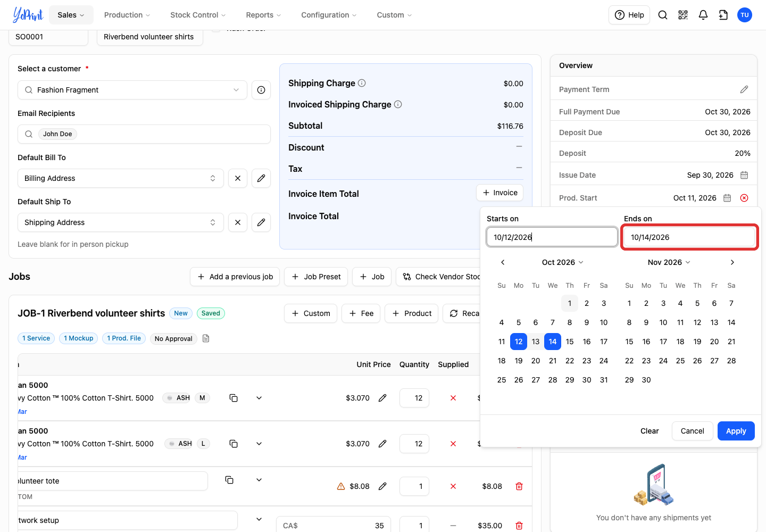
Task: Delete the $8.08 volunteer tote line
Action: (x=519, y=486)
